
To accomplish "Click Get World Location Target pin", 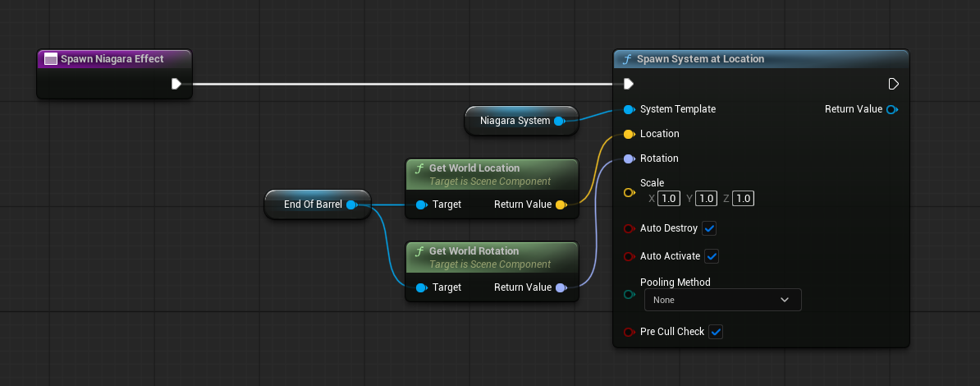I will coord(421,204).
